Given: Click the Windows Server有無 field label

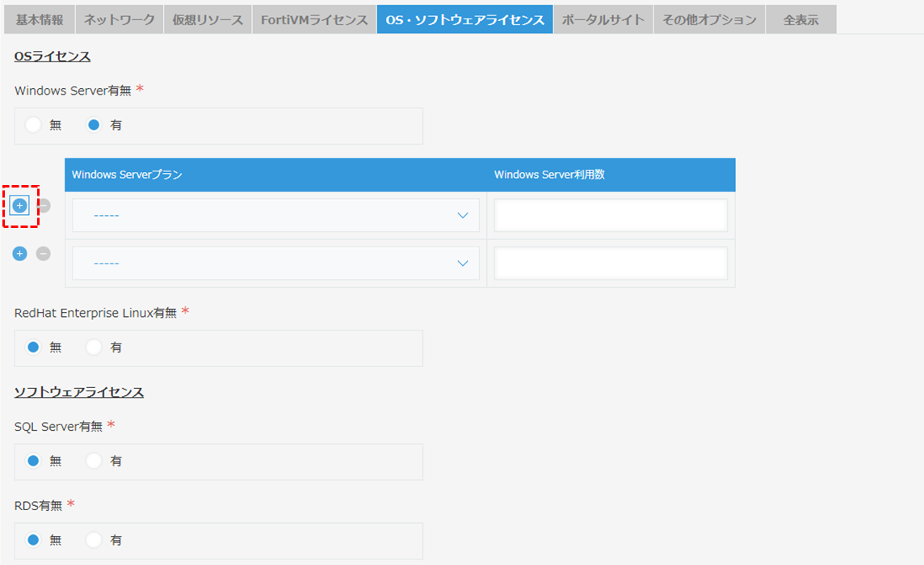Looking at the screenshot, I should [73, 91].
